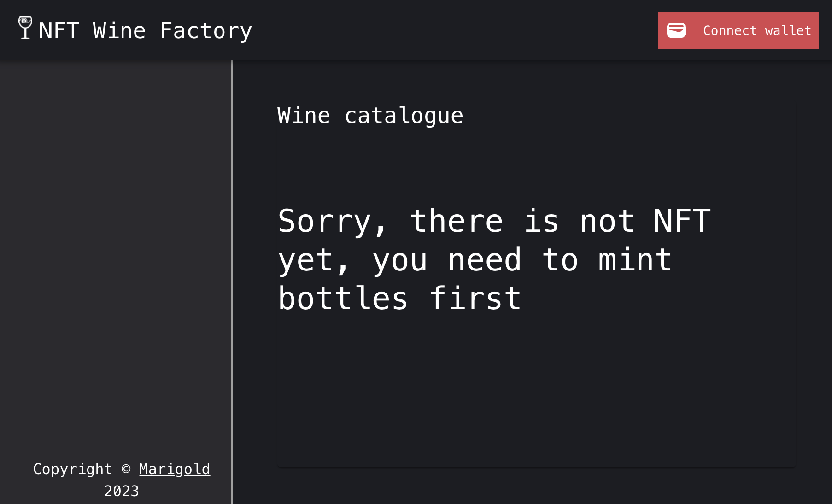Click the NFT Wine Factory title
Screen dimensions: 832x504
tap(145, 31)
